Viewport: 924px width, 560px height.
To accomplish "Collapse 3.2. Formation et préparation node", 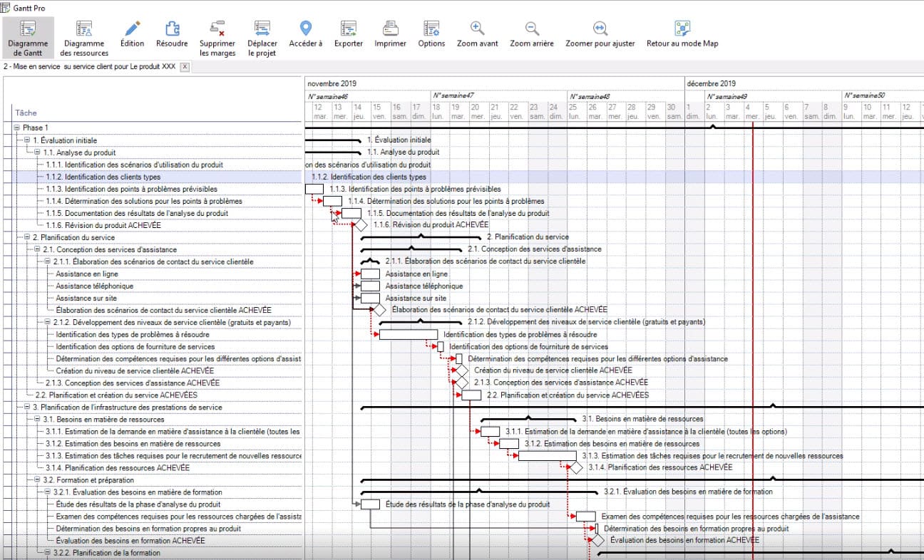I will point(38,480).
